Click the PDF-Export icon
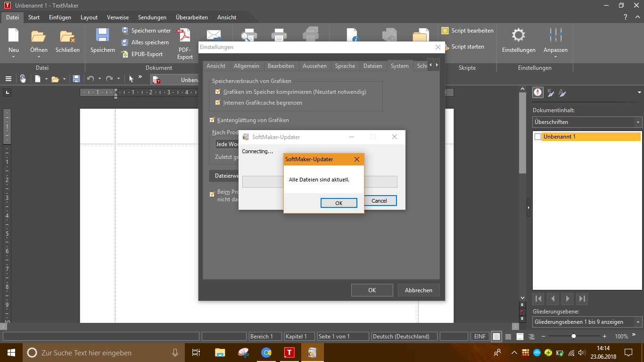This screenshot has width=644, height=362. (x=184, y=36)
